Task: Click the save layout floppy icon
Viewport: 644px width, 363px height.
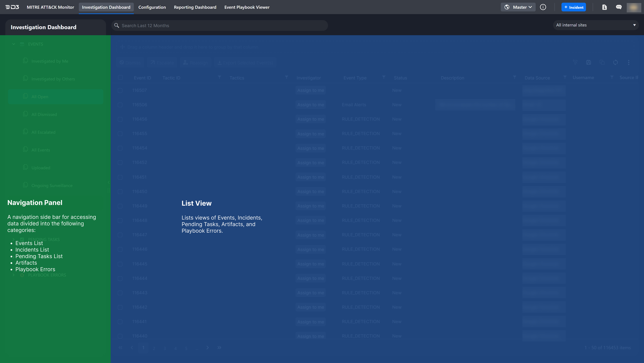Action: tap(588, 63)
